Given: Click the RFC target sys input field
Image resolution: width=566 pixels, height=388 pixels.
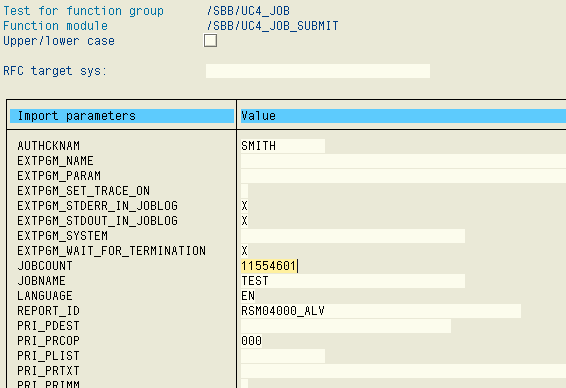Looking at the screenshot, I should [318, 71].
